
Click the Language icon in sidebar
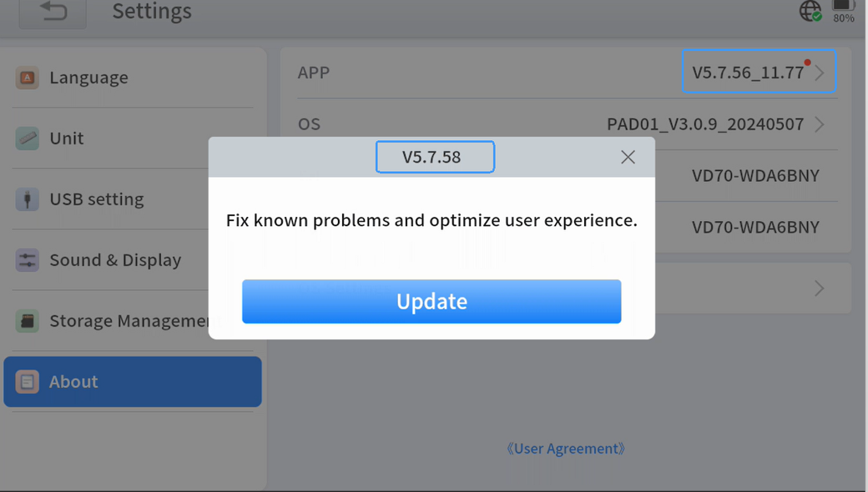point(28,78)
